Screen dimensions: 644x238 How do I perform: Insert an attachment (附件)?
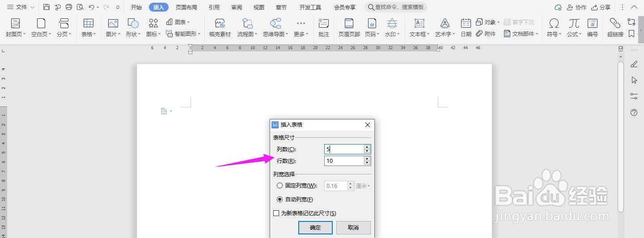pos(486,34)
